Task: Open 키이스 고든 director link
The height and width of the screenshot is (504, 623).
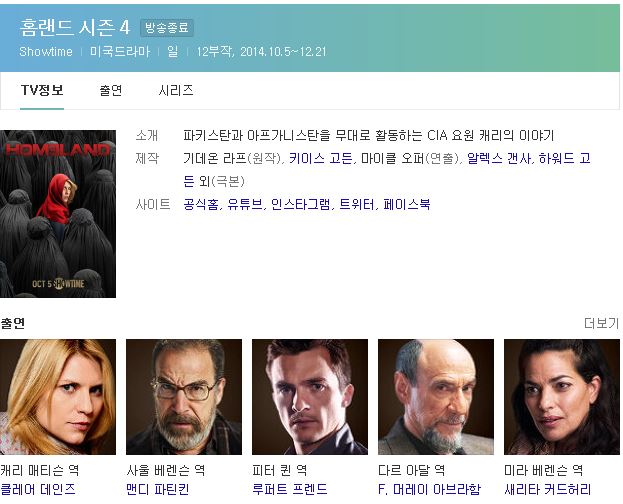Action: (x=320, y=159)
